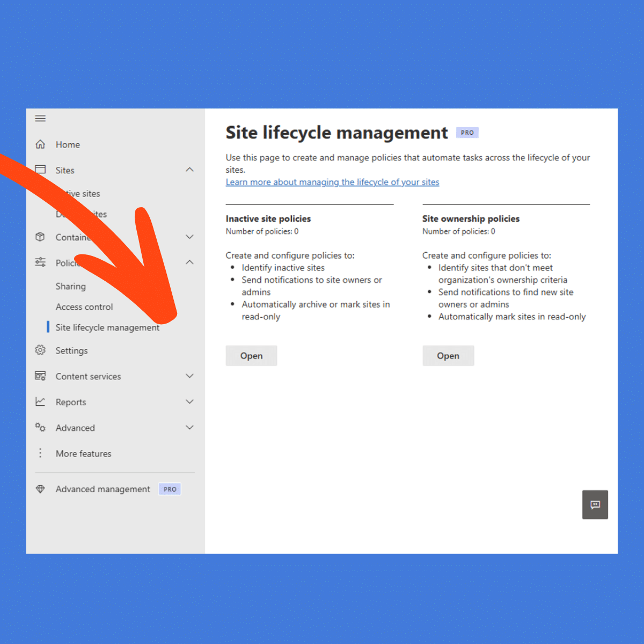Click 'Identify inactive sites' bullet text
This screenshot has width=644, height=644.
click(x=283, y=267)
